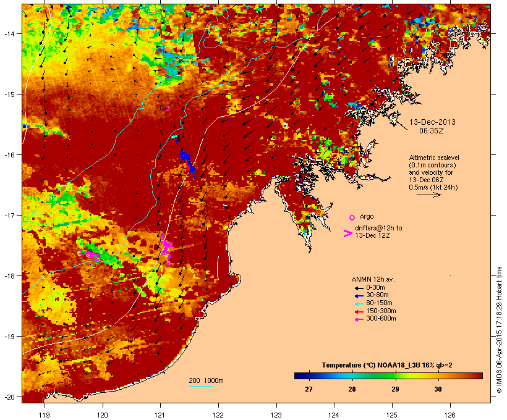Click the (0.1m contours) caption line
Image resolution: width=507 pixels, height=420 pixels.
(432, 165)
